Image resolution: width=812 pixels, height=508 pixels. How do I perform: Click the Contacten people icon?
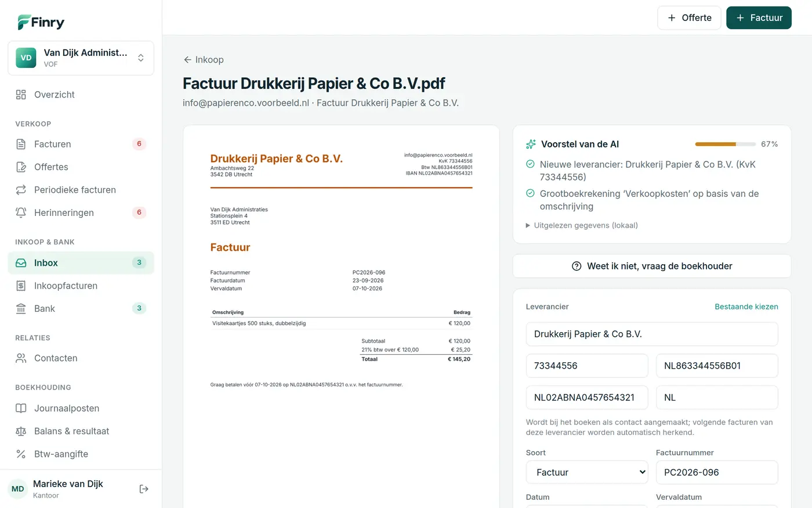point(21,358)
